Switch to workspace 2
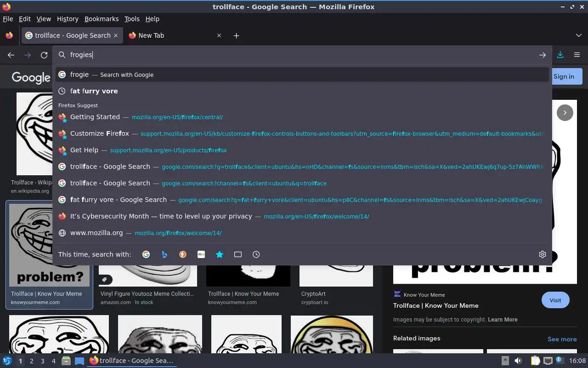Image resolution: width=588 pixels, height=368 pixels. click(31, 361)
